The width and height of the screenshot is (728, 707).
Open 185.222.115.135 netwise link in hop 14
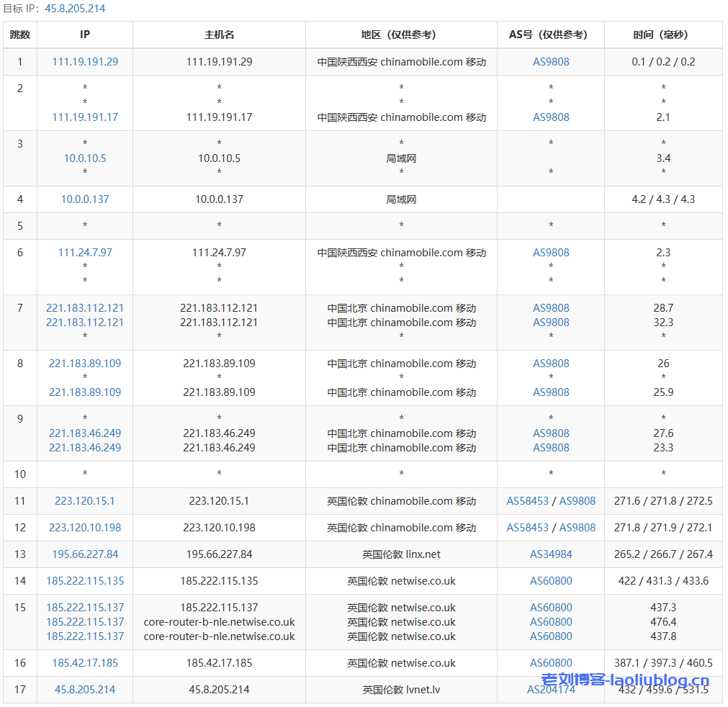(84, 581)
